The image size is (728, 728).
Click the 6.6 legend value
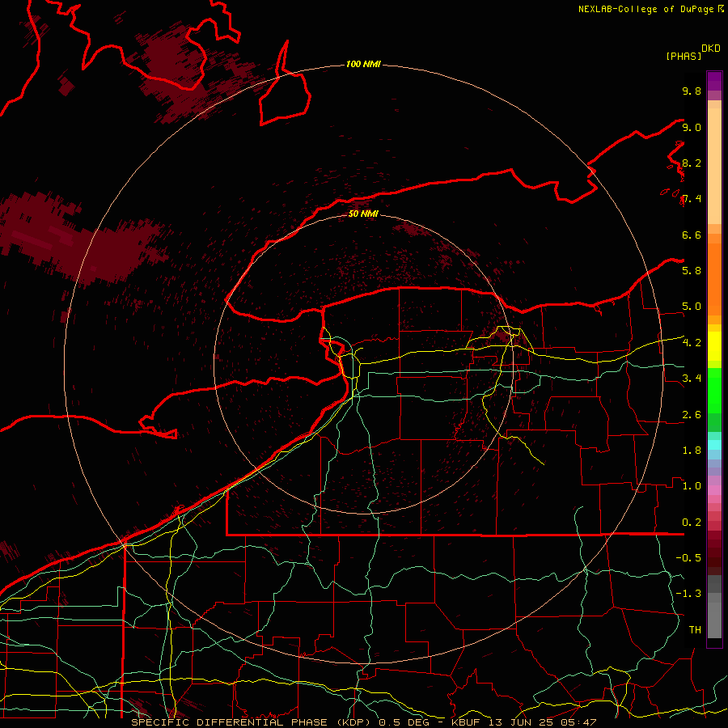[x=692, y=235]
